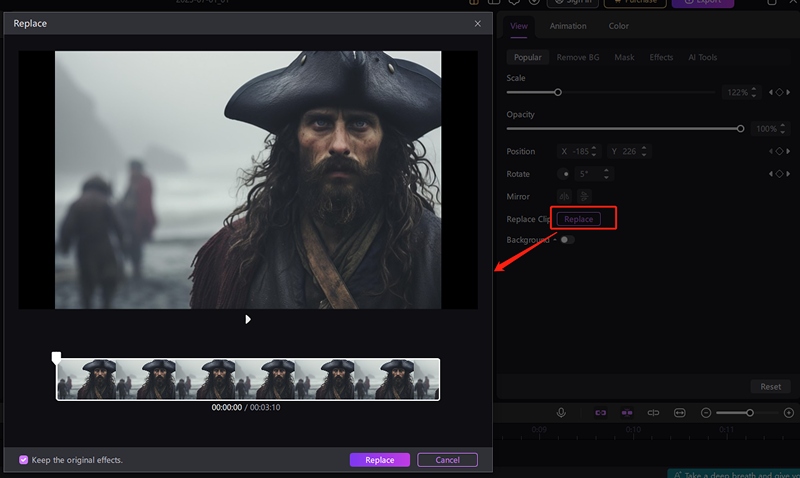Select the Popular sub-tab

pos(528,57)
